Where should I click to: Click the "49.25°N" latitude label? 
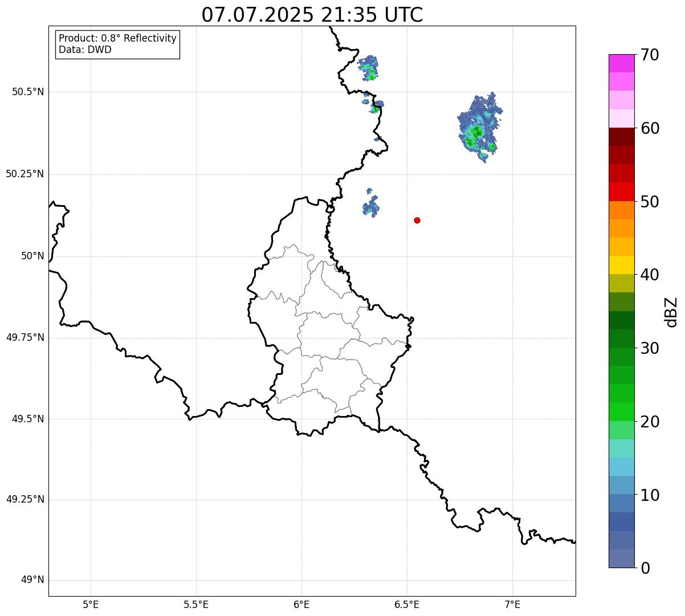25,499
